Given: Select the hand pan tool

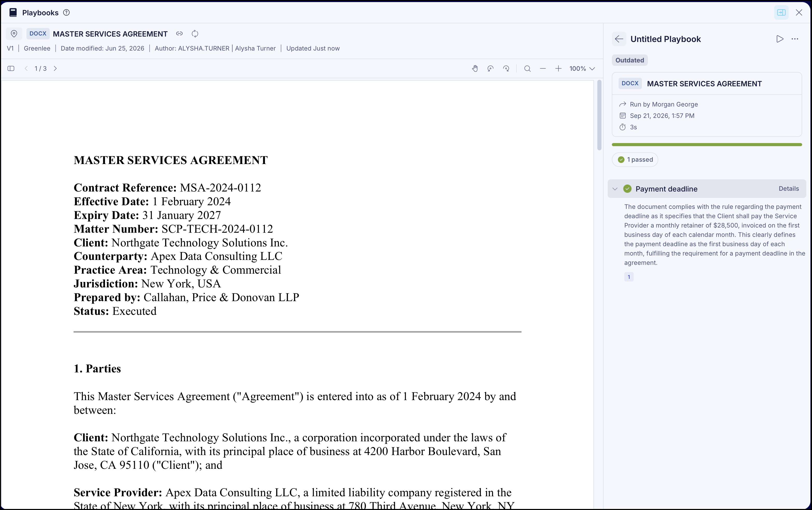Looking at the screenshot, I should [475, 69].
